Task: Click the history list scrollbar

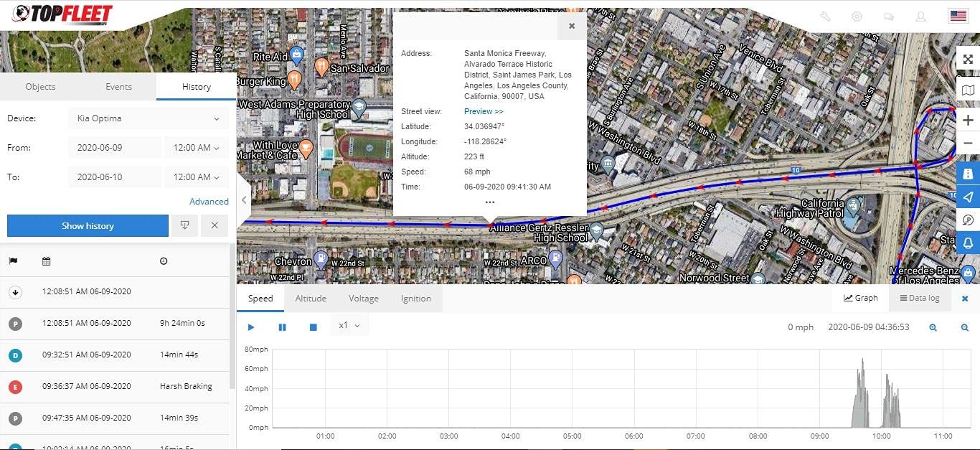Action: [232, 316]
